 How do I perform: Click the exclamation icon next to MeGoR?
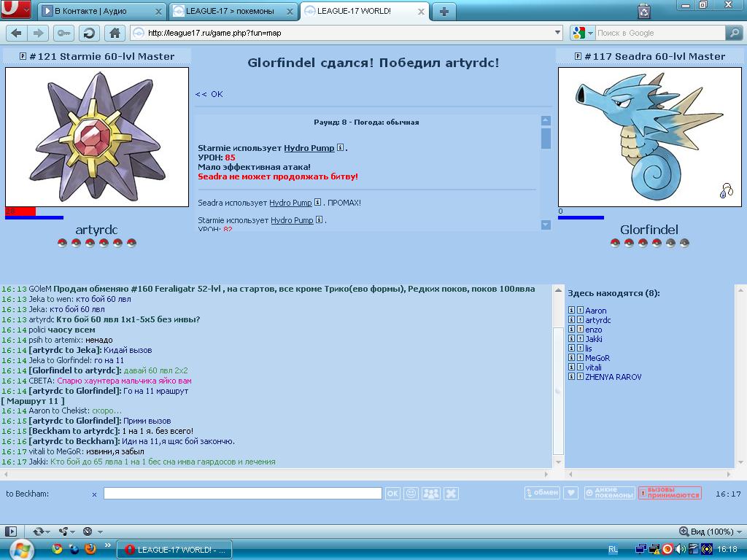tap(580, 357)
